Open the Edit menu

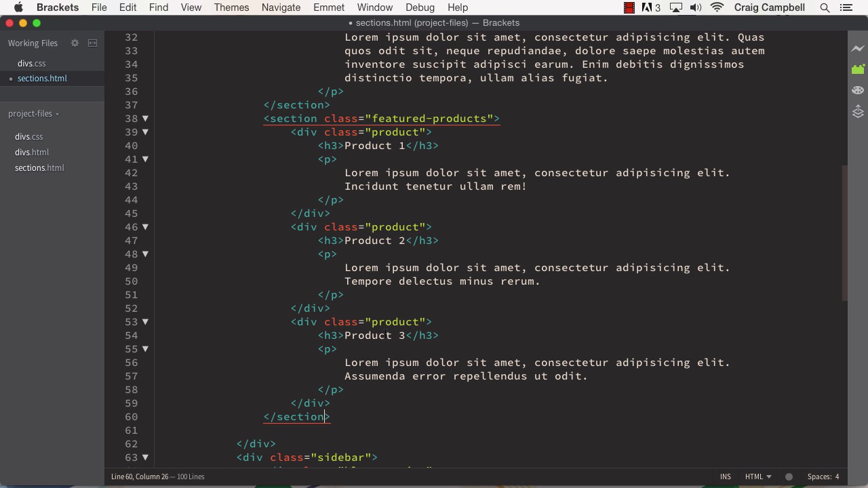click(x=127, y=7)
